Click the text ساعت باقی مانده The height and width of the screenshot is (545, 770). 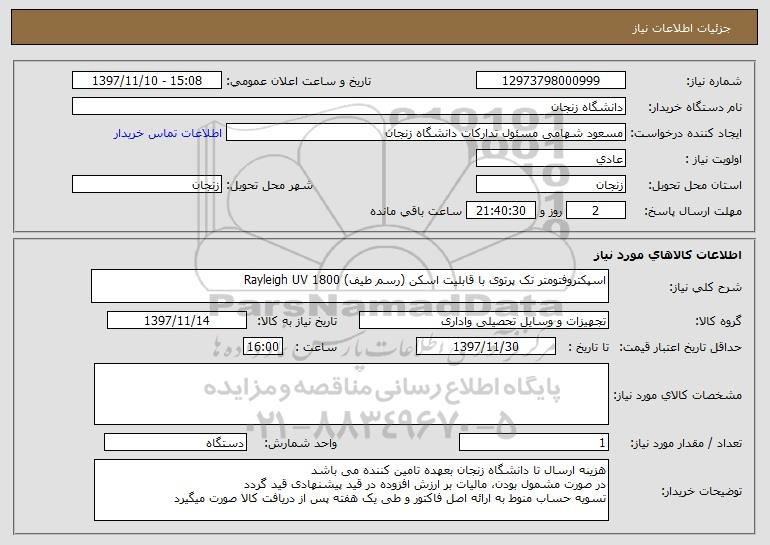[416, 211]
